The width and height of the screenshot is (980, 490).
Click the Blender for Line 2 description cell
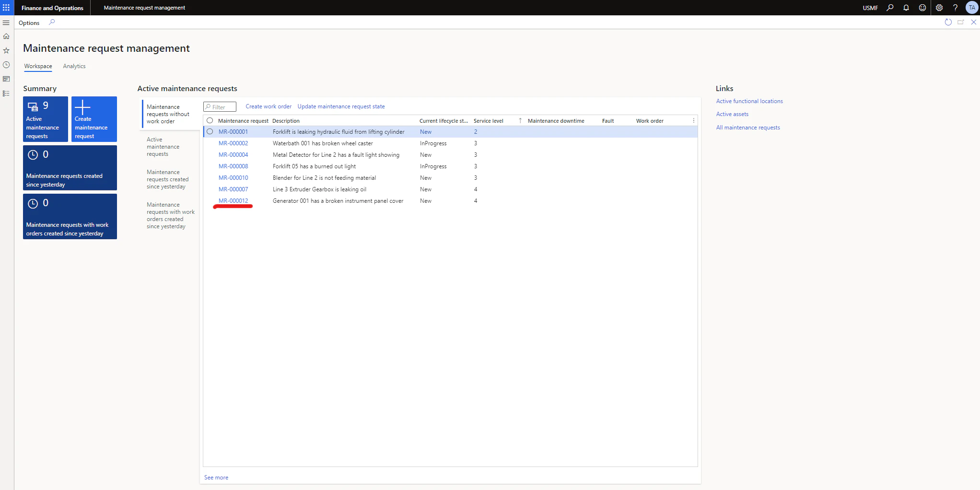324,178
